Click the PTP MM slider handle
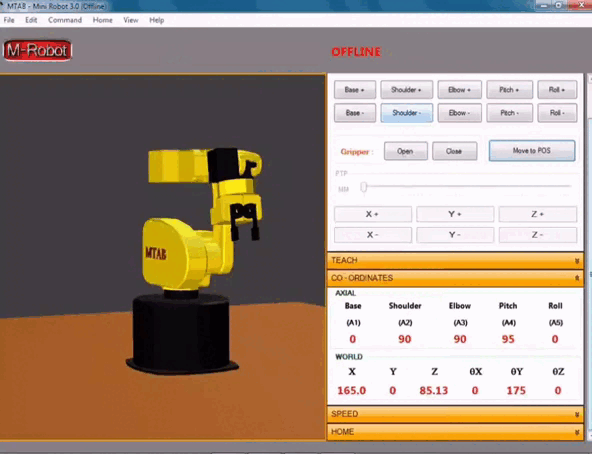 [364, 187]
